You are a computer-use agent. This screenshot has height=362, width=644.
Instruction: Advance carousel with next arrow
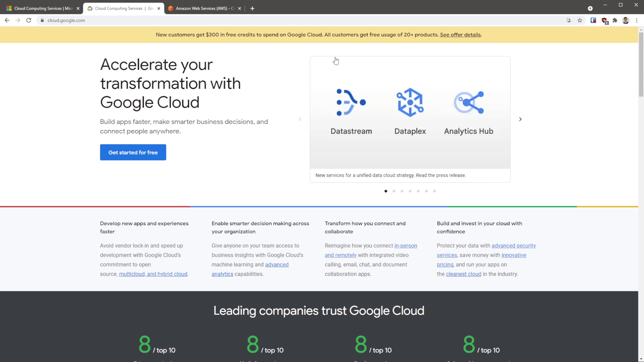[520, 119]
